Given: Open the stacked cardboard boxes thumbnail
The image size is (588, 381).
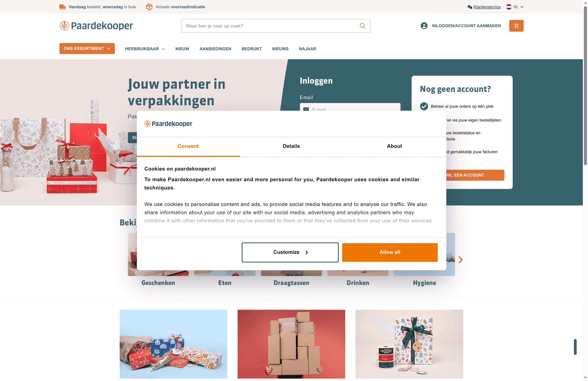Looking at the screenshot, I should (x=291, y=344).
